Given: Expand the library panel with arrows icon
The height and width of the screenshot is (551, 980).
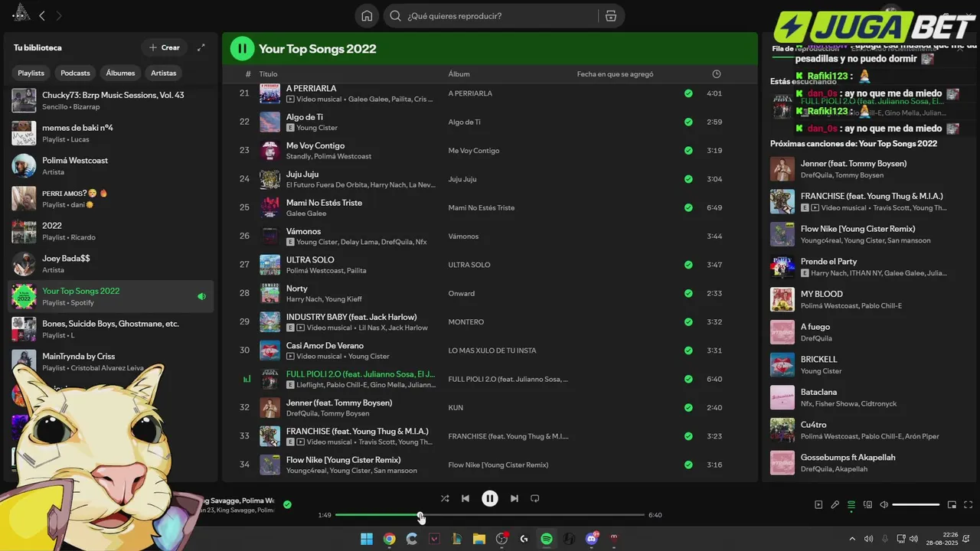Looking at the screenshot, I should (201, 47).
